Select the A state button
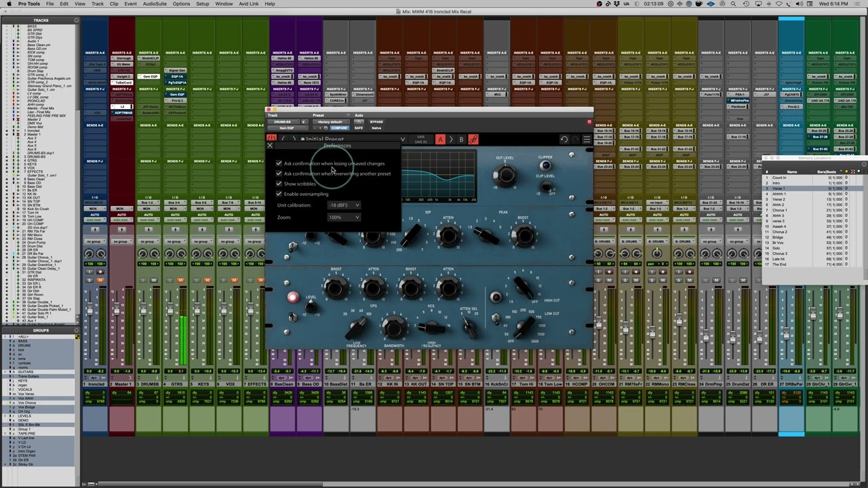Screen dimensions: 868x488 coord(440,140)
